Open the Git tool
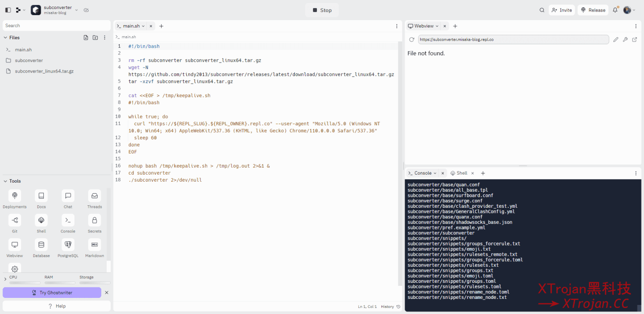The image size is (644, 314). tap(15, 223)
